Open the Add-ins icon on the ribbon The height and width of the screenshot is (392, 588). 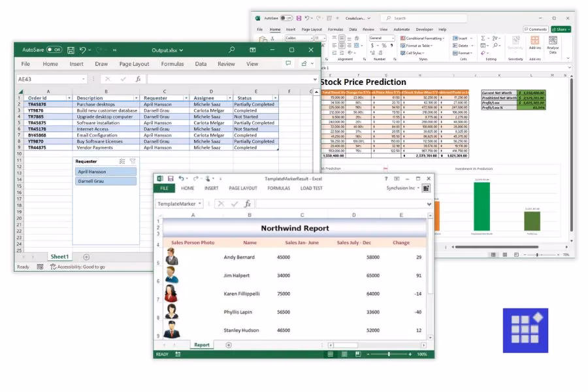536,42
